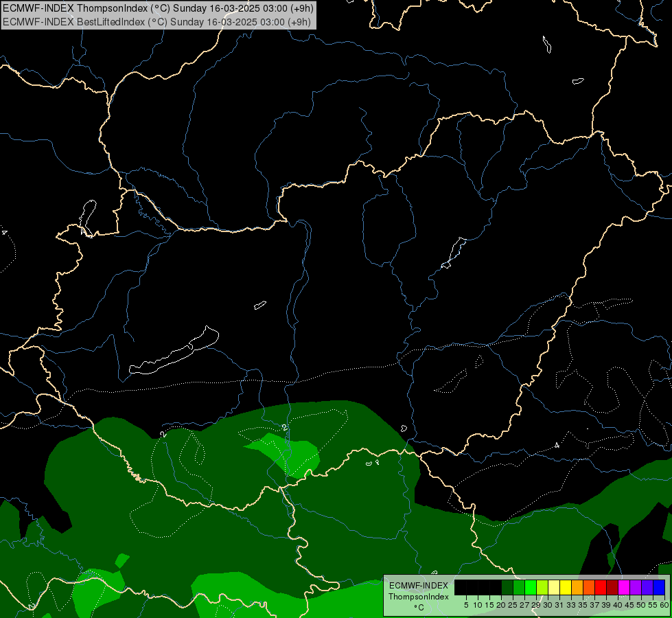Click the purple 45-50 legend swatch

(636, 587)
